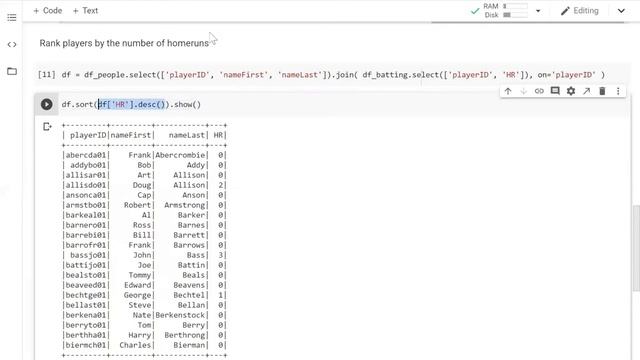Add a new Code cell

tap(47, 11)
